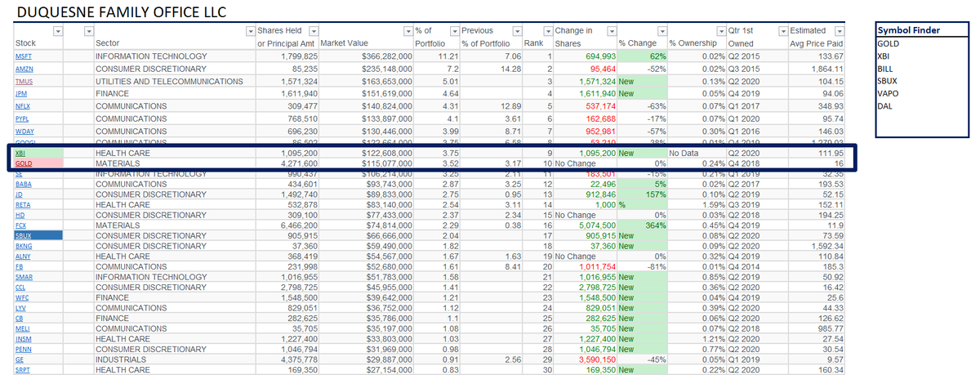Open the TMUS ticker link
This screenshot has width=980, height=375.
(x=23, y=83)
